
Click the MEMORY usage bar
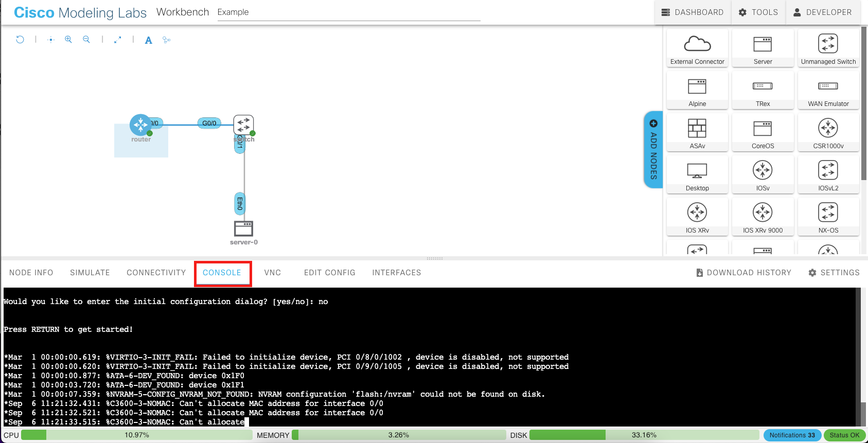pyautogui.click(x=399, y=435)
